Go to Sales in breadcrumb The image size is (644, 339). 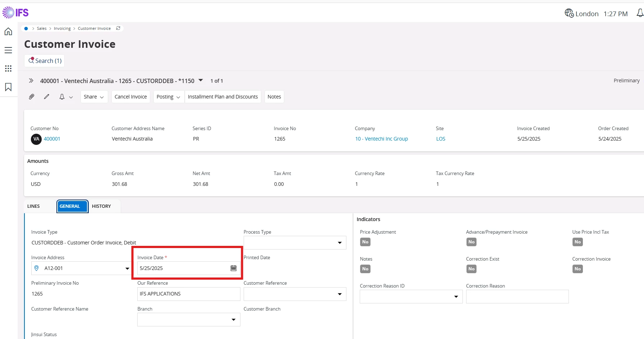click(x=42, y=28)
